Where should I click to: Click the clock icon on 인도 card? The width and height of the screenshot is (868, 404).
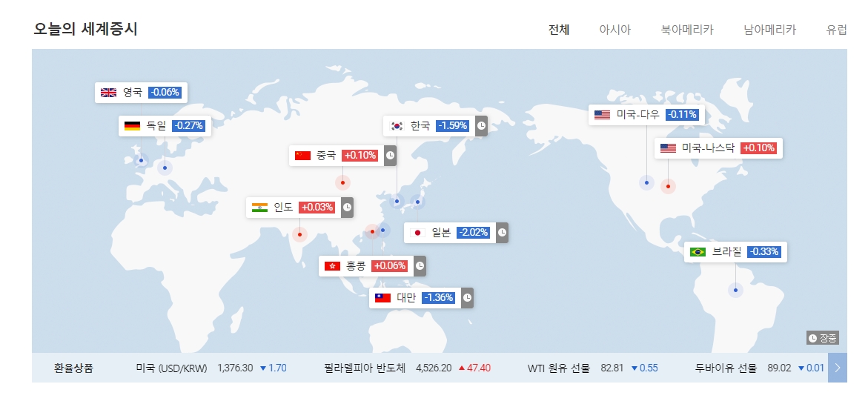tap(347, 208)
